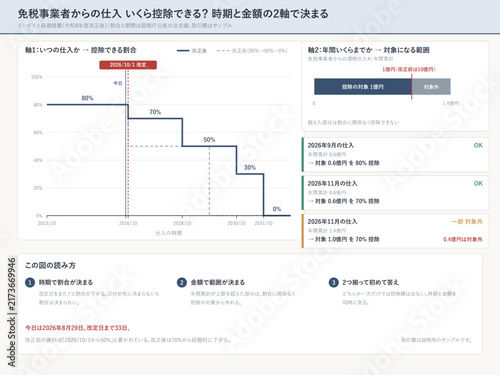
Task: Select the solid-line 改正後 legend entry
Action: click(x=192, y=51)
